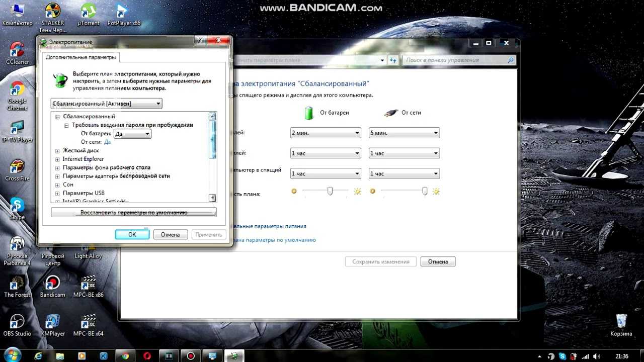Open the CCleaner desktop icon
Viewport: 644px width, 362px height.
click(17, 53)
